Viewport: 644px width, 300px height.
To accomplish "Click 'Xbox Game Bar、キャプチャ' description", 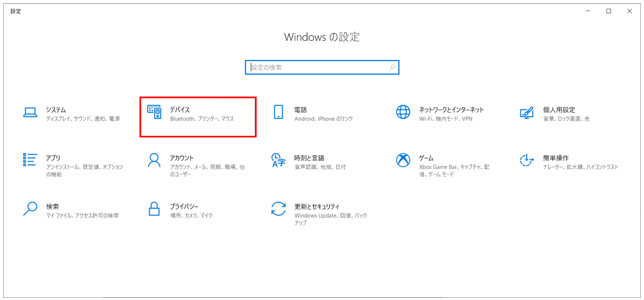I will tap(454, 171).
